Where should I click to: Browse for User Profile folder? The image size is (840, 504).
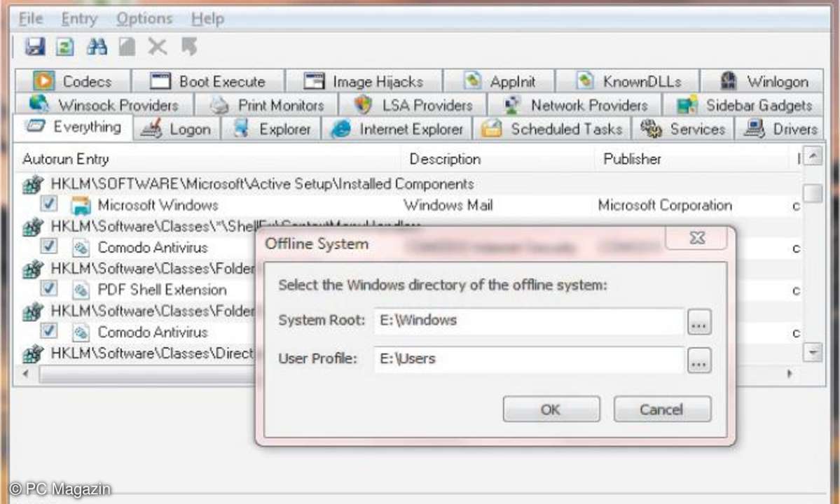(x=699, y=360)
